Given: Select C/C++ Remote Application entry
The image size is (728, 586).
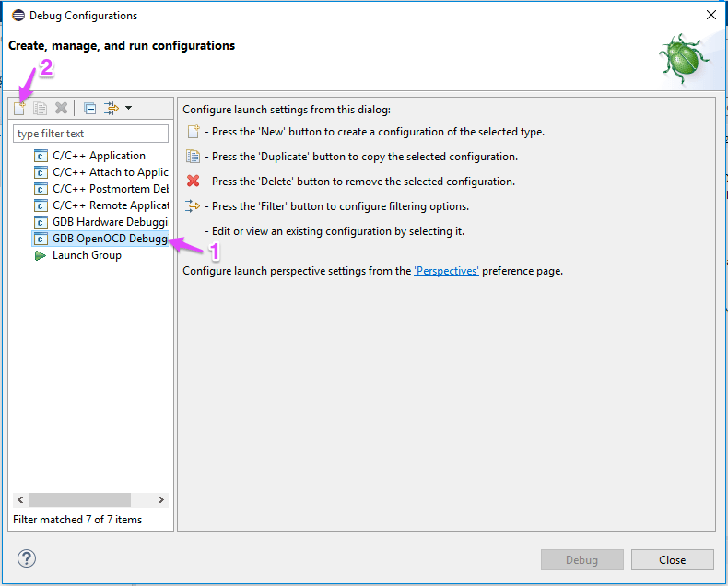Looking at the screenshot, I should pyautogui.click(x=100, y=205).
